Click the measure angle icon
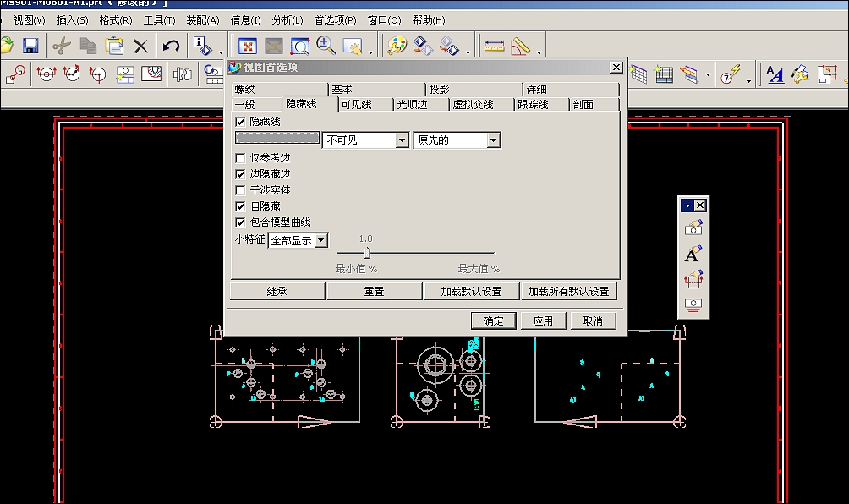849x504 pixels. pyautogui.click(x=520, y=46)
